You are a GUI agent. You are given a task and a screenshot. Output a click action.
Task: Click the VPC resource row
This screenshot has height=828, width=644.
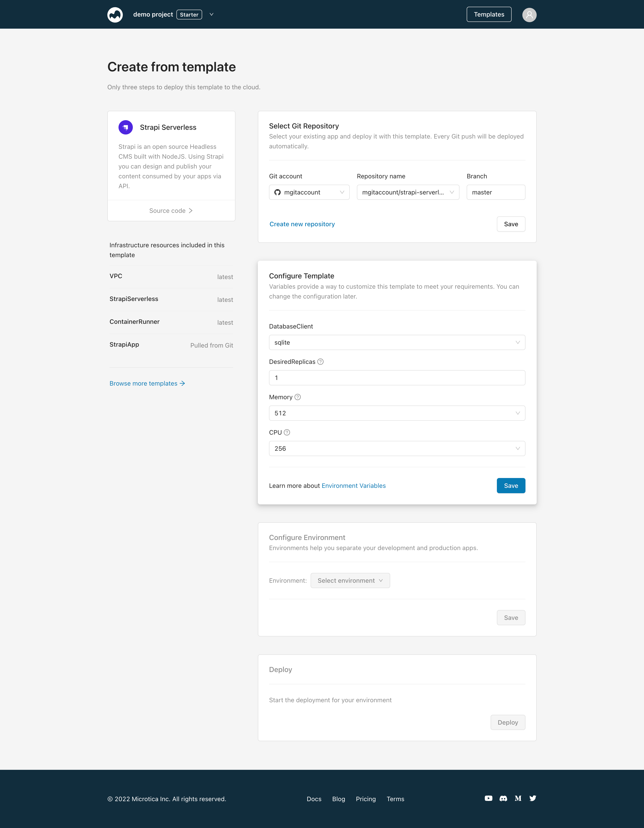tap(171, 276)
